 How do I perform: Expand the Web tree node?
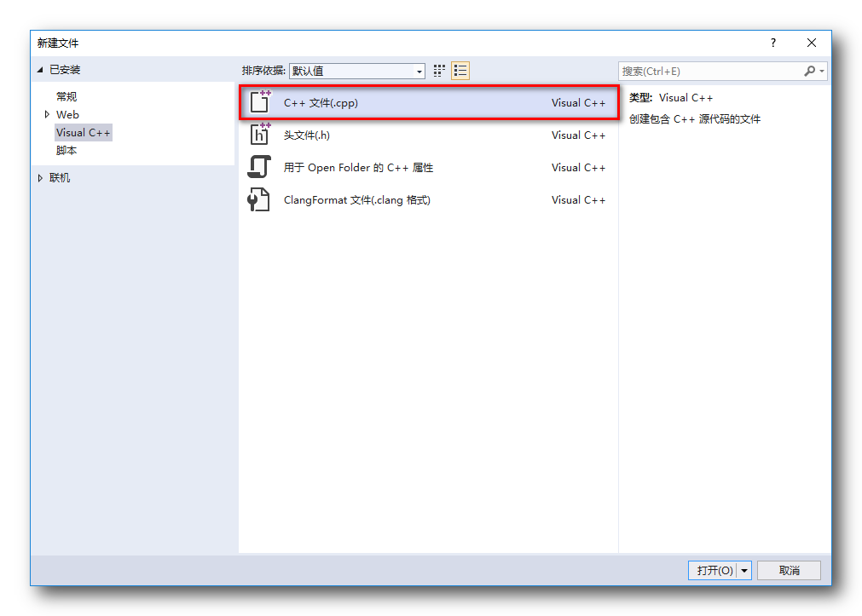[x=47, y=114]
